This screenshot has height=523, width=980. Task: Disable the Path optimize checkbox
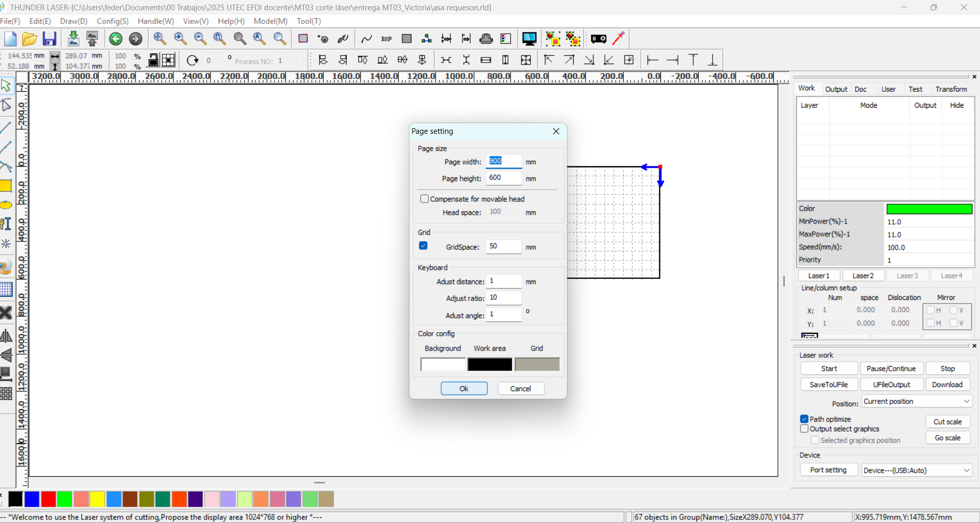[x=805, y=419]
